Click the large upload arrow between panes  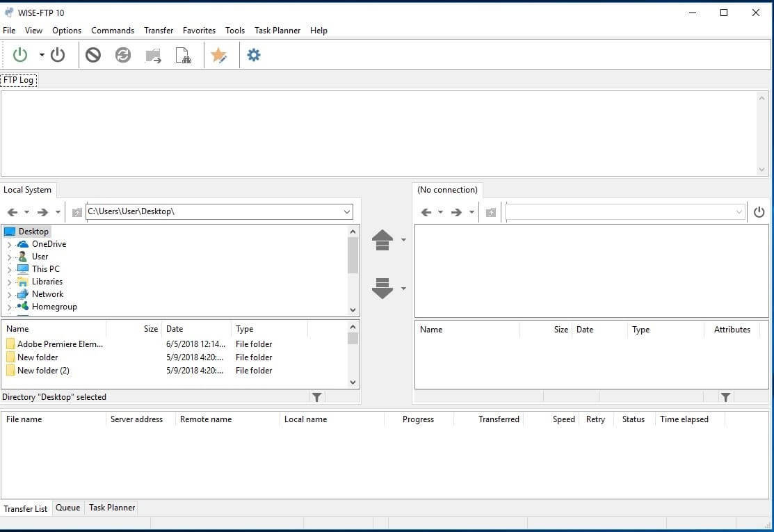pyautogui.click(x=382, y=240)
